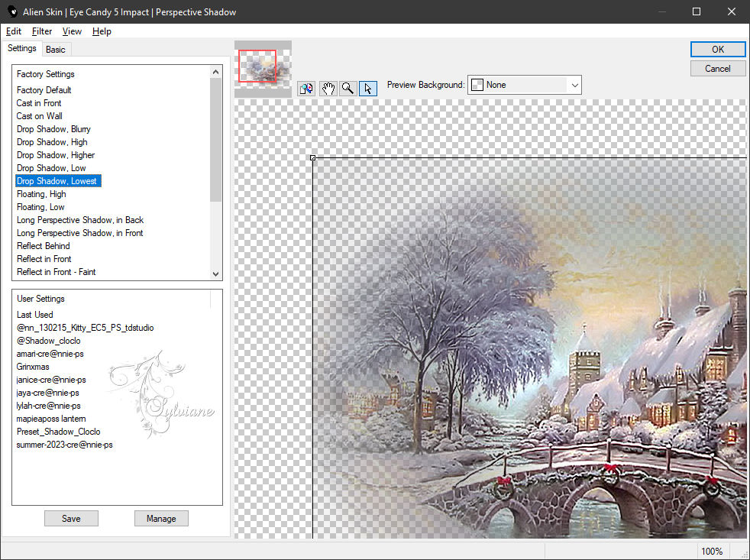Select the Zoom magnifier tool
750x560 pixels.
pos(348,88)
